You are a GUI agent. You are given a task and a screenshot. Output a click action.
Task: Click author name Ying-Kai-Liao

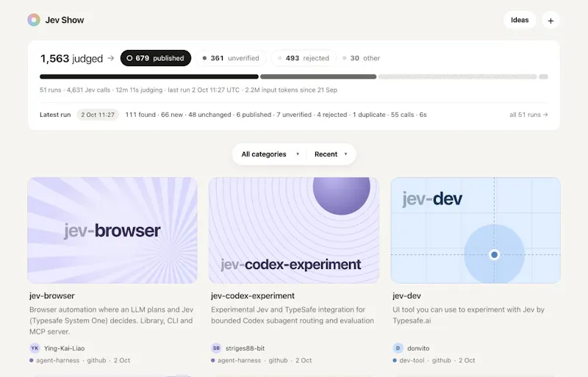tap(64, 348)
